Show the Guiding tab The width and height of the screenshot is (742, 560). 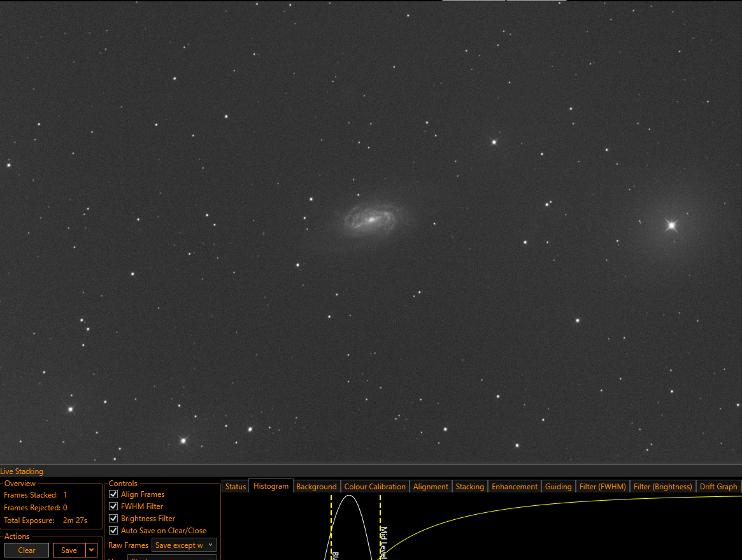point(559,486)
